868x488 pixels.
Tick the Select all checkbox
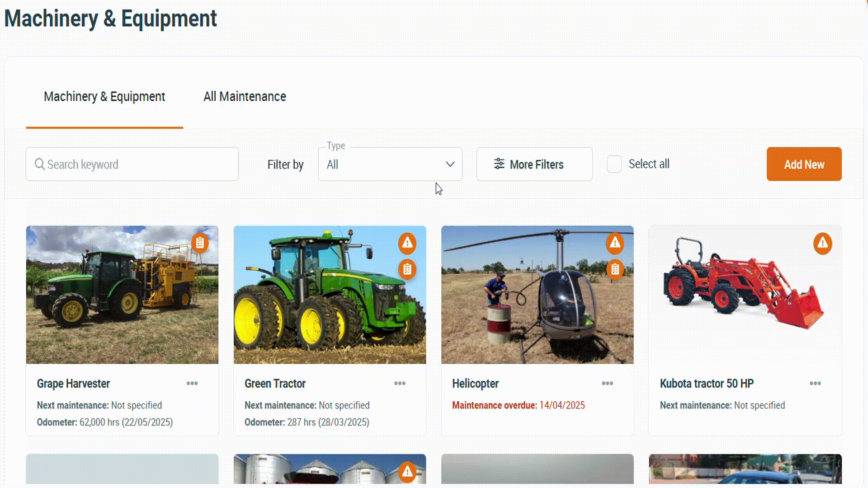[614, 164]
